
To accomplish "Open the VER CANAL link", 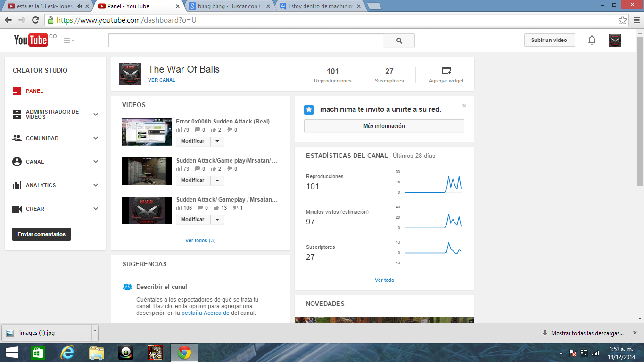I will 162,80.
